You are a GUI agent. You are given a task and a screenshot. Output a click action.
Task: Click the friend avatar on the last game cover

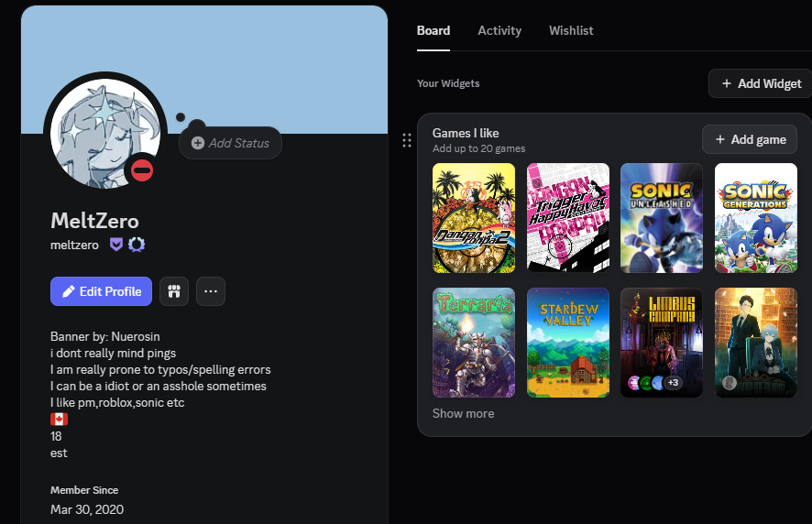[730, 383]
